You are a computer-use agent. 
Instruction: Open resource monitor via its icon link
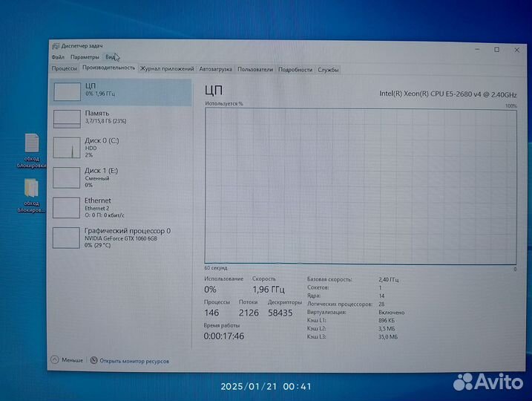(x=94, y=361)
